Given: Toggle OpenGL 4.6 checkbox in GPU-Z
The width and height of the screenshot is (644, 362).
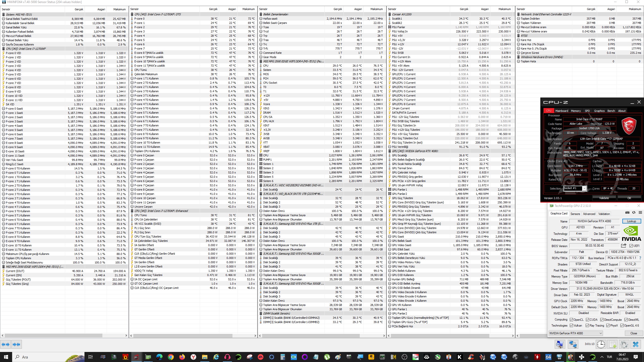Looking at the screenshot, I should (x=622, y=326).
